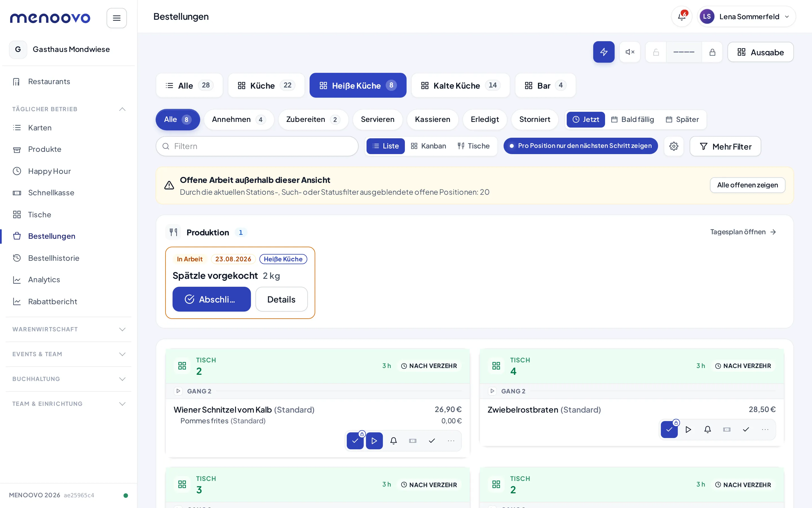This screenshot has width=812, height=508.
Task: Toggle the lightning quick-mode button
Action: click(604, 52)
